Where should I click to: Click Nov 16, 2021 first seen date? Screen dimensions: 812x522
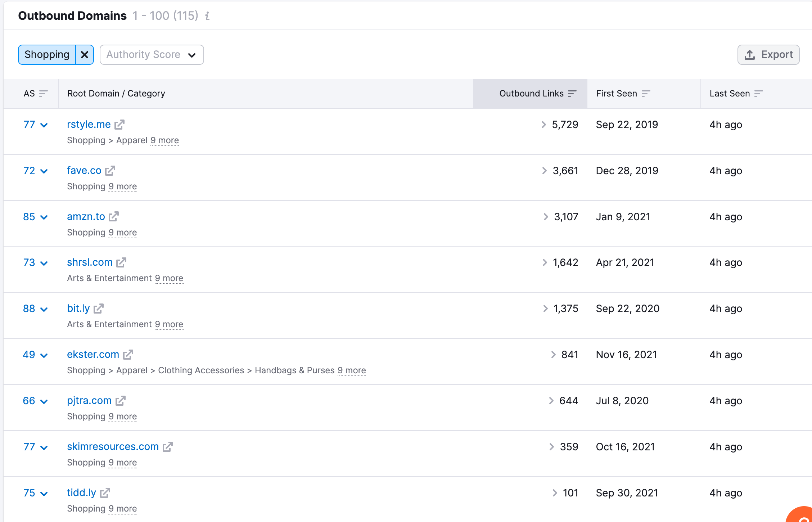coord(627,355)
